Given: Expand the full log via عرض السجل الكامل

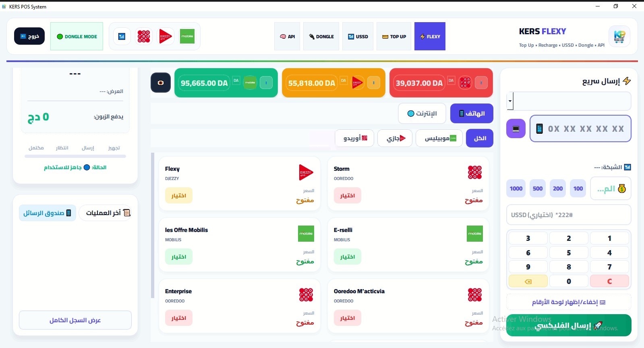Looking at the screenshot, I should pyautogui.click(x=75, y=320).
